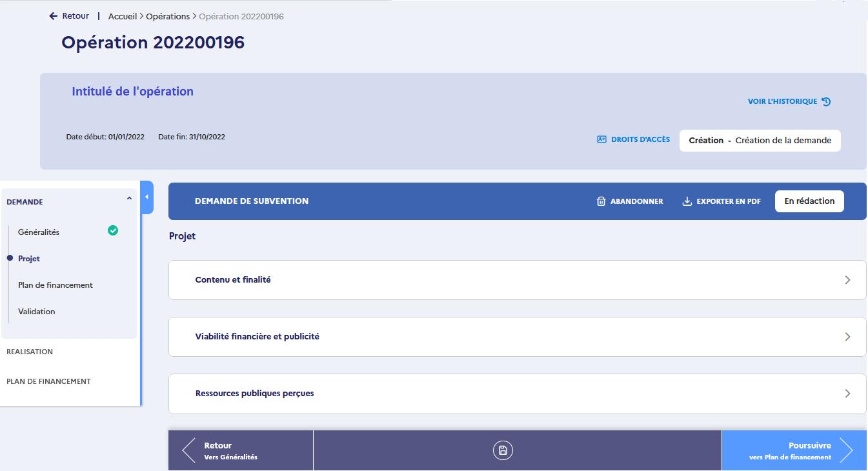Viewport: 868px width, 471px height.
Task: Click the left chevron of Retour vers Généralités
Action: pos(188,450)
